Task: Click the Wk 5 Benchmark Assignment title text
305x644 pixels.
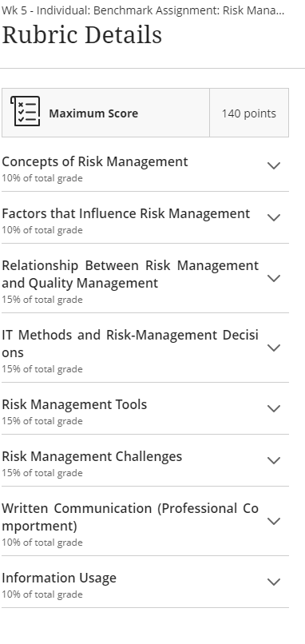Action: [x=142, y=10]
